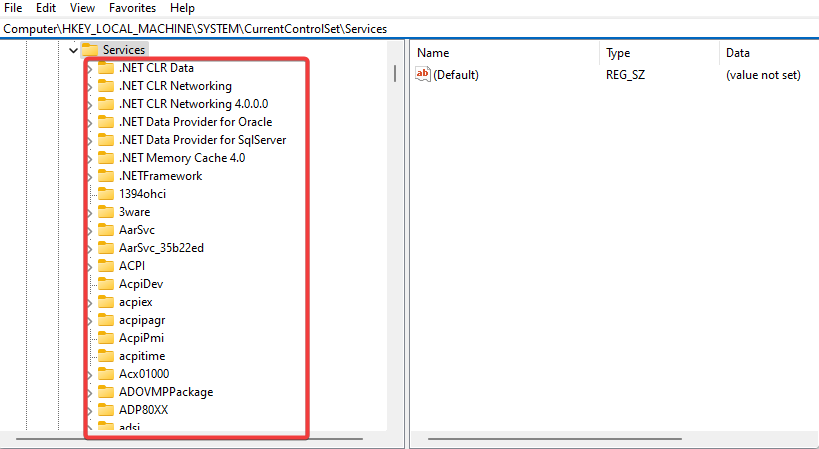The height and width of the screenshot is (449, 819).
Task: Open the Help menu
Action: (x=182, y=8)
